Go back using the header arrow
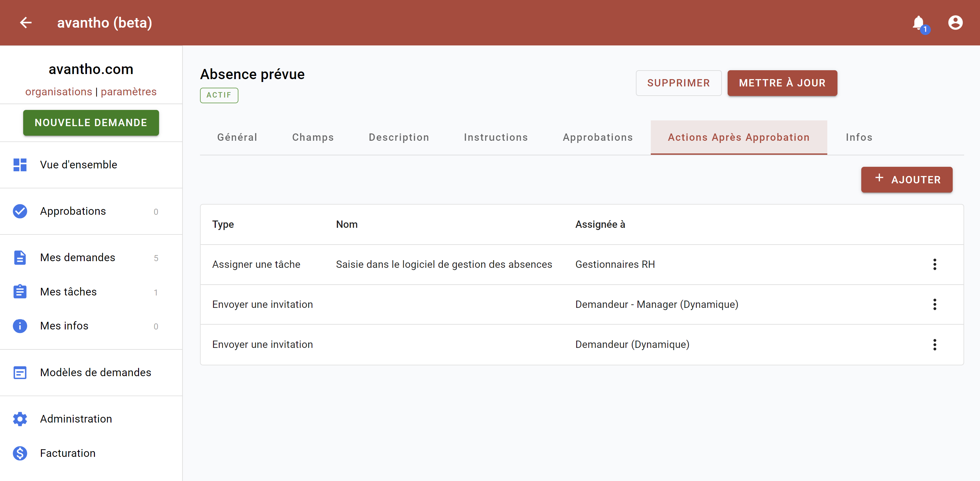This screenshot has width=980, height=481. click(x=25, y=23)
